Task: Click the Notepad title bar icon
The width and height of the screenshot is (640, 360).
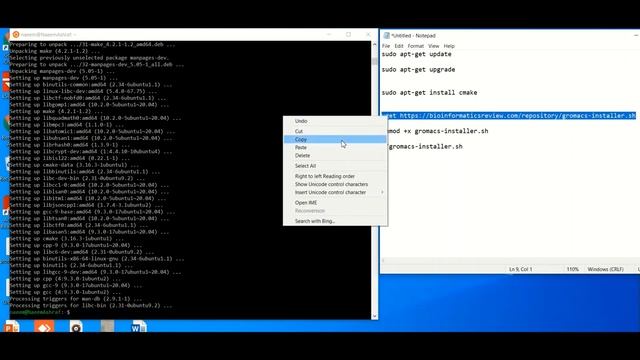Action: (x=386, y=36)
